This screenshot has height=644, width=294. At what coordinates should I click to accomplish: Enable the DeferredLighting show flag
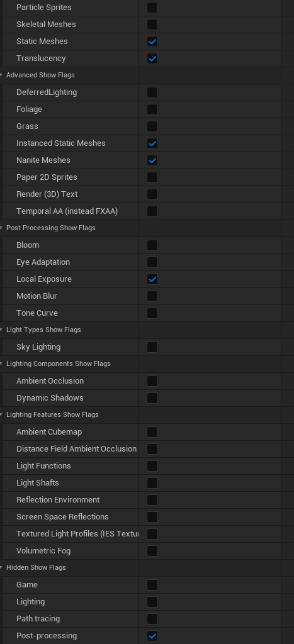pos(152,92)
